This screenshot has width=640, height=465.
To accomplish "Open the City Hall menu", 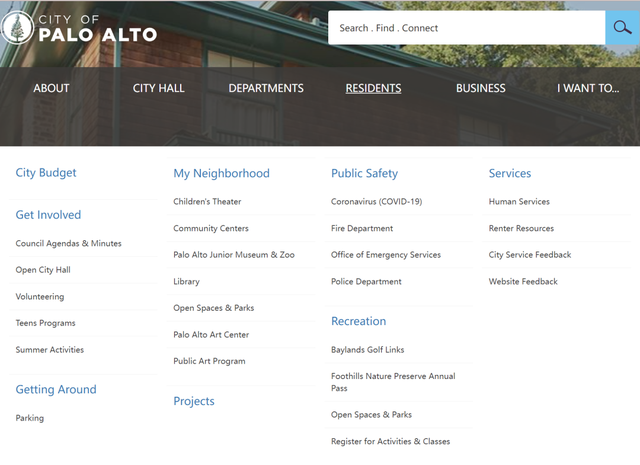I will pyautogui.click(x=158, y=88).
